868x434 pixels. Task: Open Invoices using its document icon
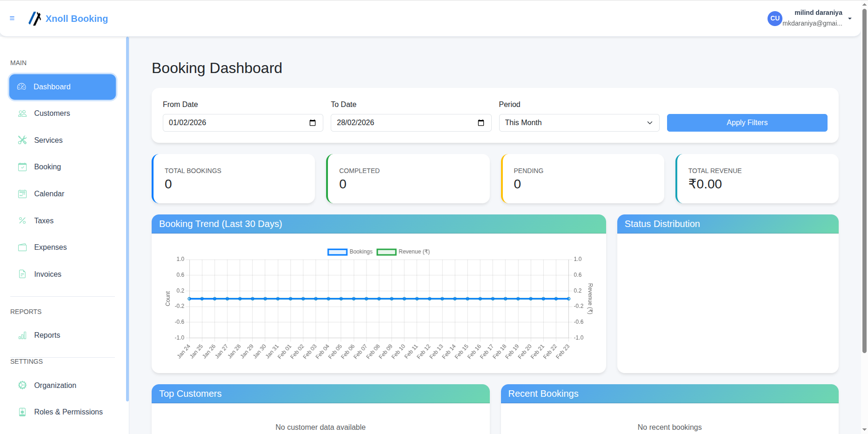(22, 274)
